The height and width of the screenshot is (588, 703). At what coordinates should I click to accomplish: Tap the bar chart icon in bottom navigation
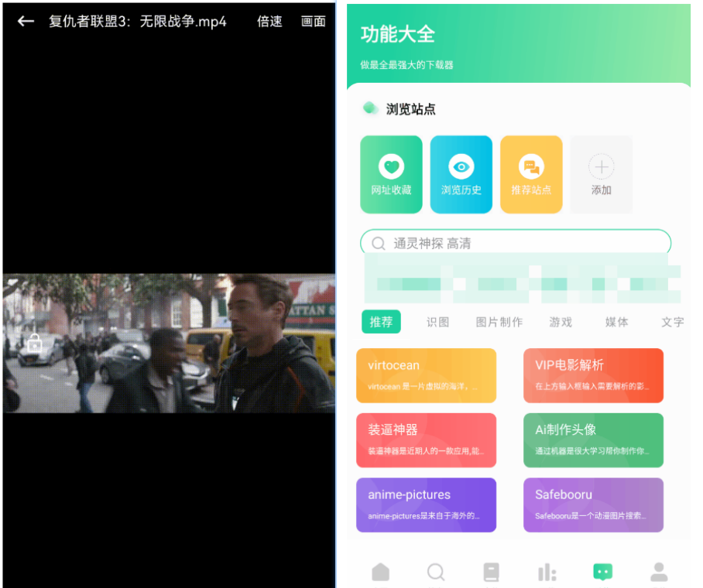(547, 572)
